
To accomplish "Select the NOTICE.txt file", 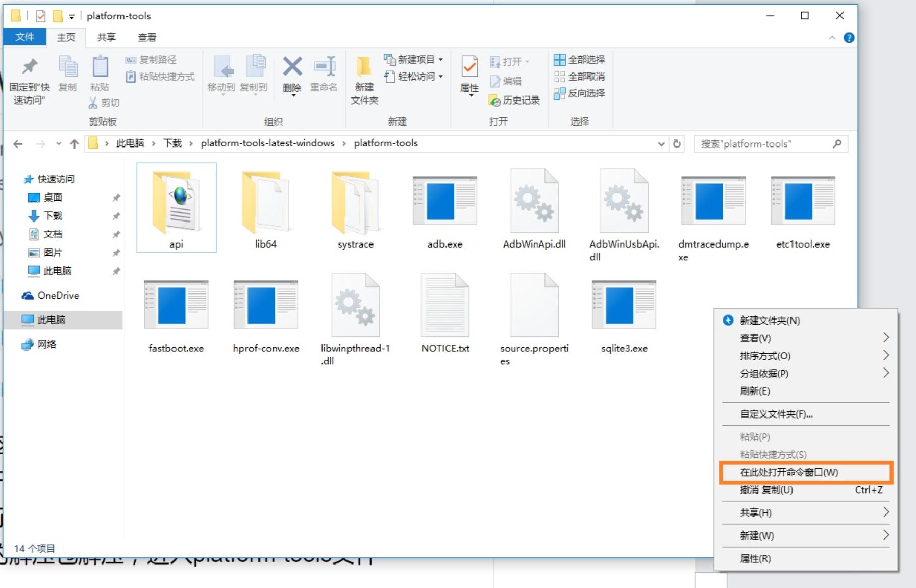I will click(445, 312).
